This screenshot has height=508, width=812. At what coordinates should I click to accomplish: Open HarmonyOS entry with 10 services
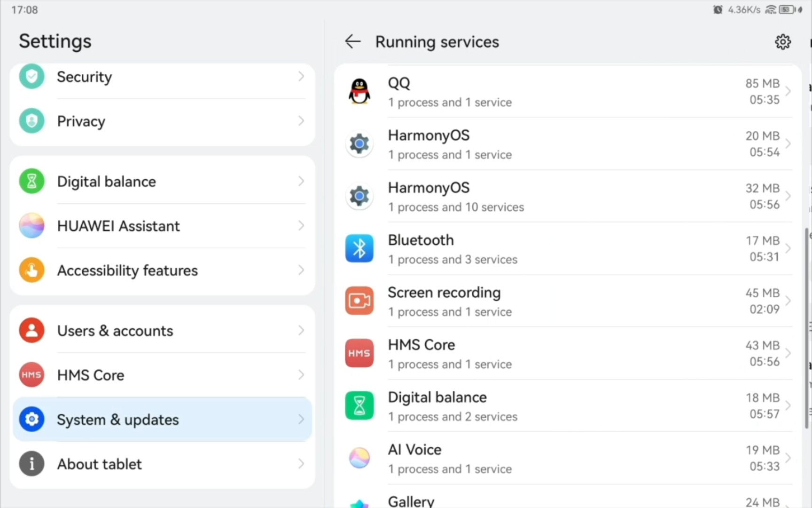(568, 196)
